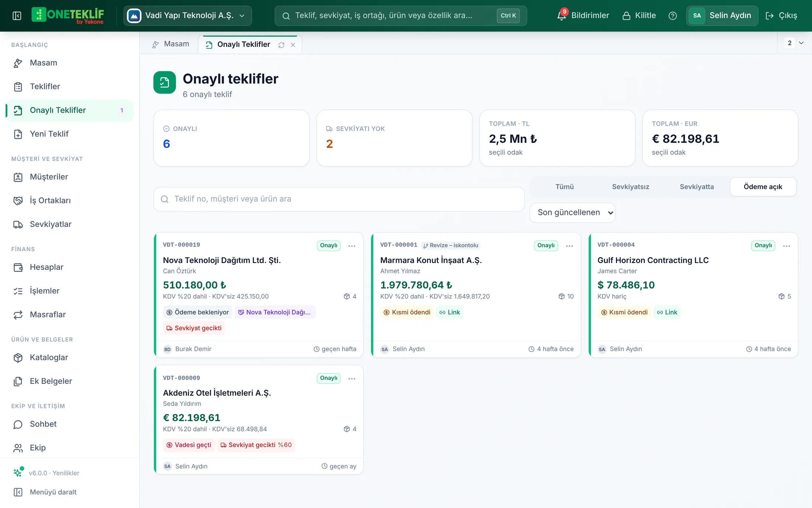This screenshot has width=812, height=508.
Task: Open İş Ortakları in sidebar
Action: [x=70, y=200]
